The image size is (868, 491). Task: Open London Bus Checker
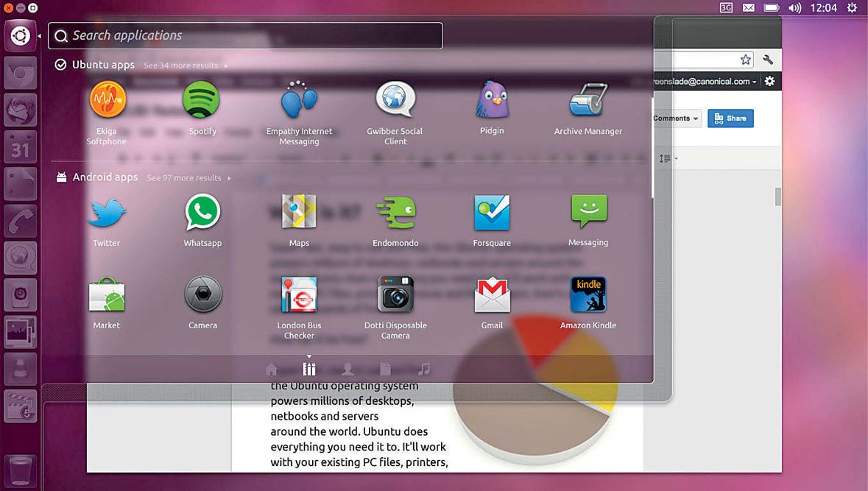click(x=299, y=295)
